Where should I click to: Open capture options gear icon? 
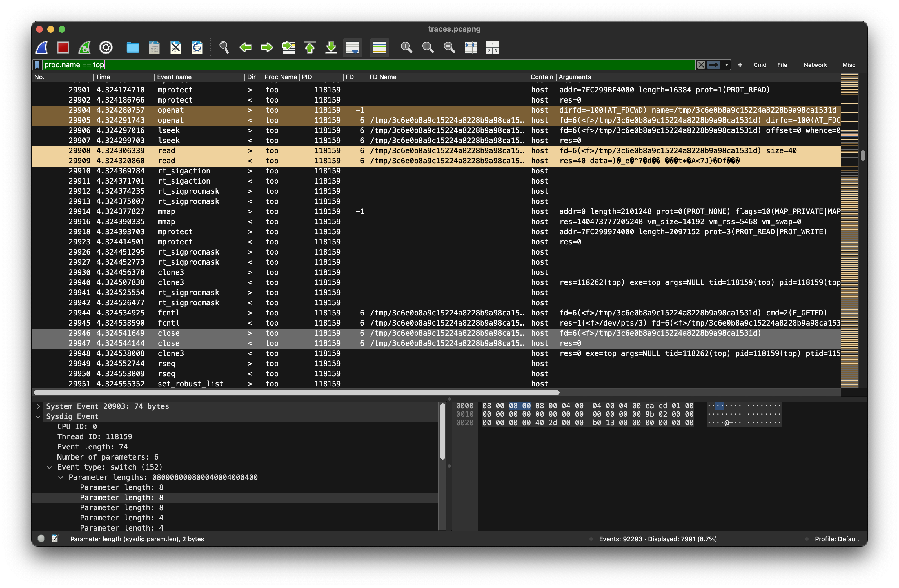click(106, 47)
